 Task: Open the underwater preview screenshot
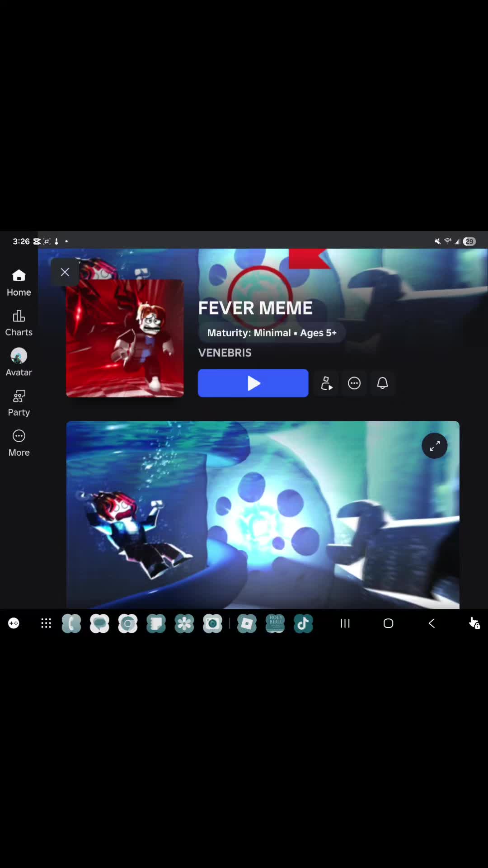(x=263, y=514)
